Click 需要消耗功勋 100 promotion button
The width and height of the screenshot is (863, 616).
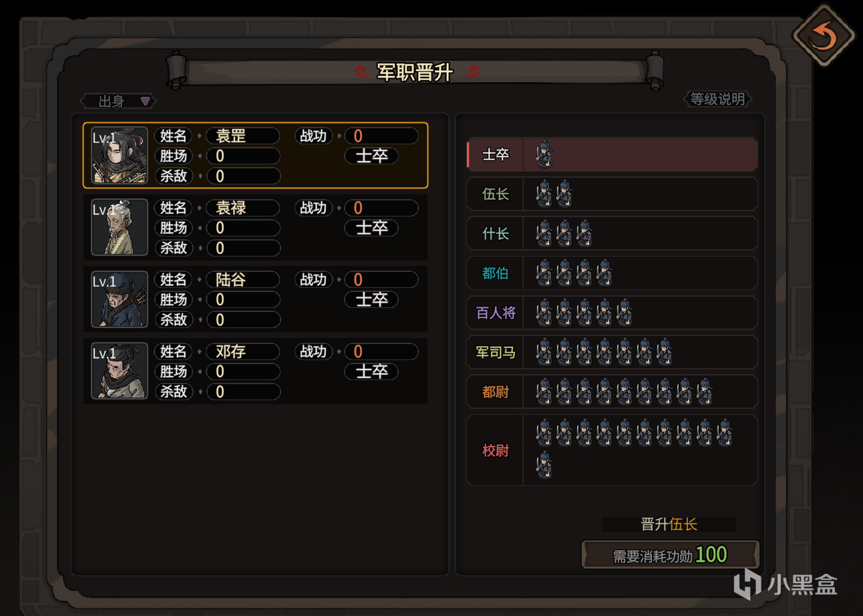[x=671, y=555]
